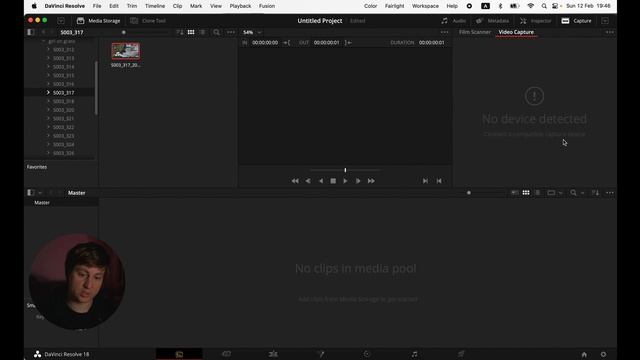Open media storage sort options
This screenshot has width=640, height=360.
[180, 32]
